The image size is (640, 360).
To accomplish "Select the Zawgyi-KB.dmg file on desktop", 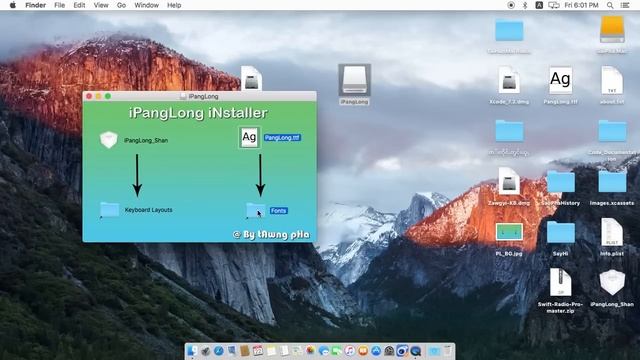I will [509, 181].
